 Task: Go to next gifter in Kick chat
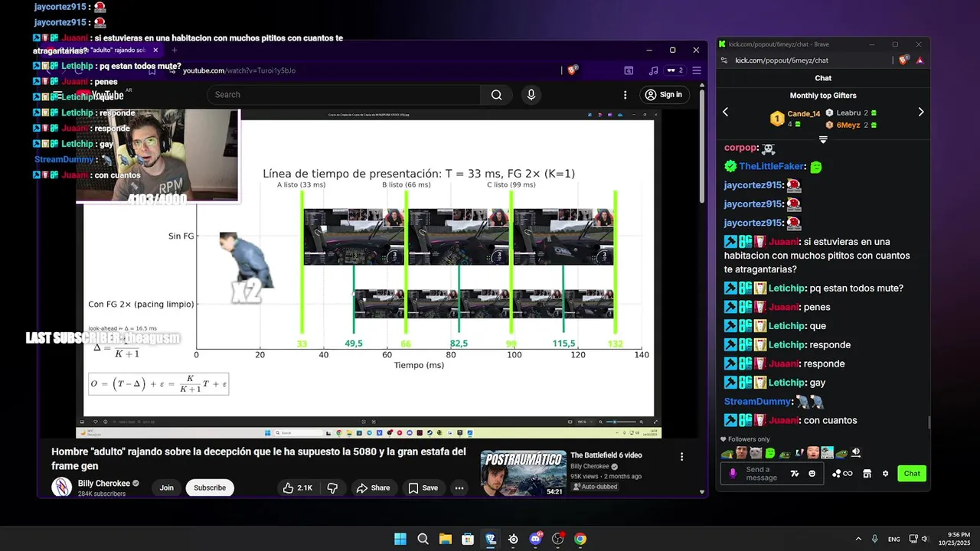[x=920, y=112]
